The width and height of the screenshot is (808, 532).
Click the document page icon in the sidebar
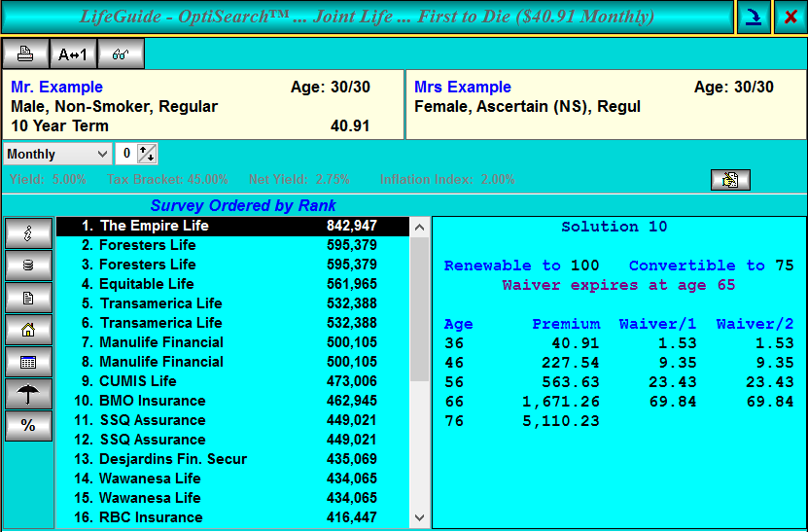[28, 298]
